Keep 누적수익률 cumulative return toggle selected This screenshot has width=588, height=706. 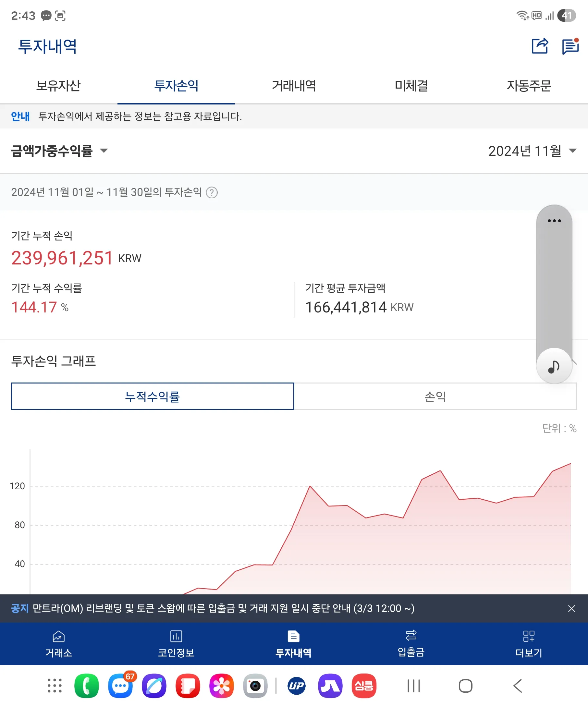coord(153,397)
